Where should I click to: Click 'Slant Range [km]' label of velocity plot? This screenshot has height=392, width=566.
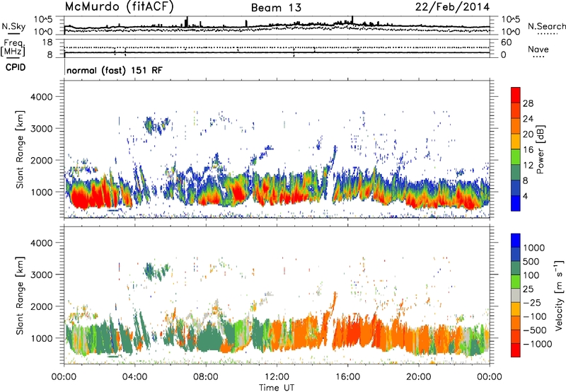point(20,295)
